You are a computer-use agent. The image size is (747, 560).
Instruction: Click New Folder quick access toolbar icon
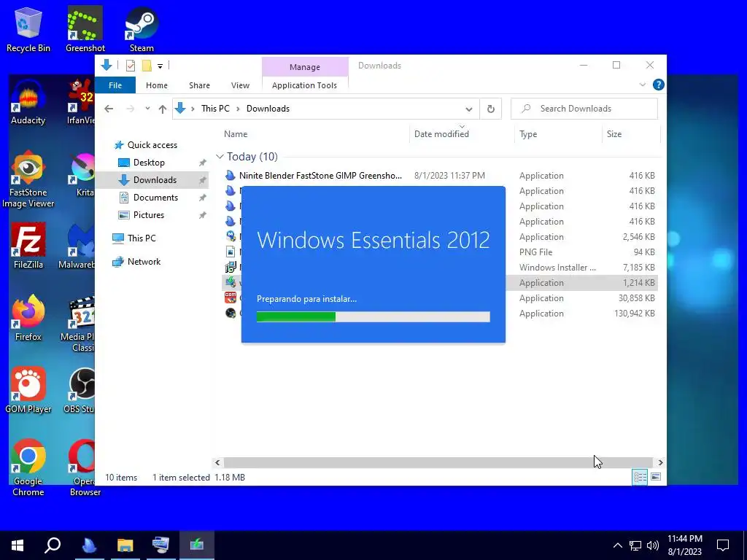tap(147, 66)
